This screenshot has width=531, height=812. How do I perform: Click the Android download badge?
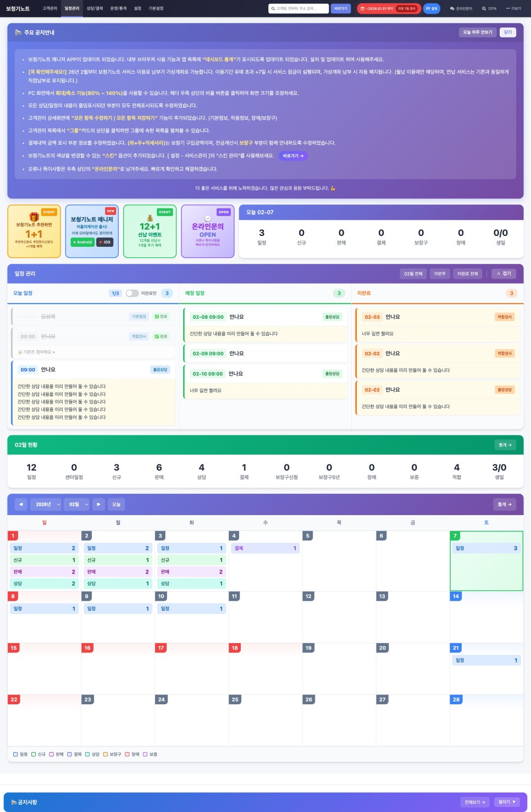click(x=82, y=242)
